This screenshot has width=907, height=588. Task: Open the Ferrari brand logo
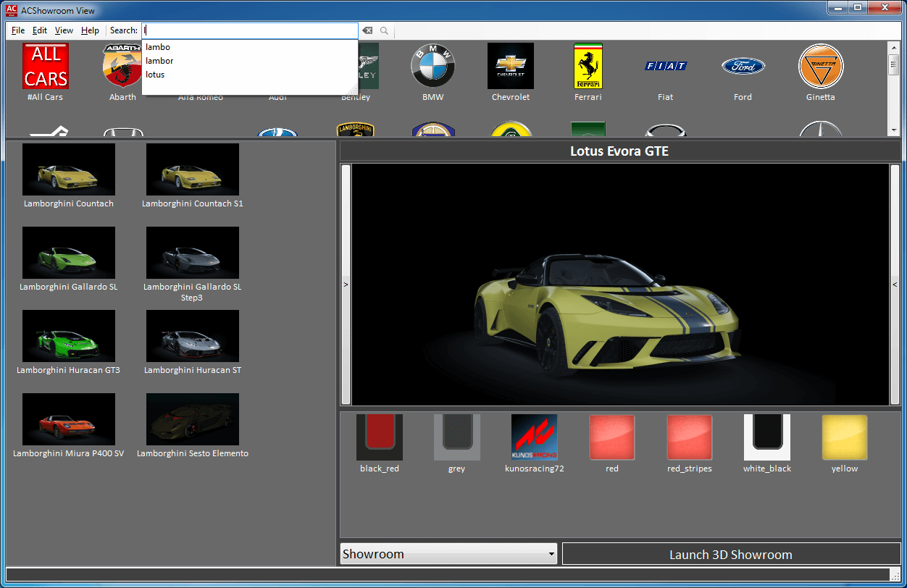(588, 66)
